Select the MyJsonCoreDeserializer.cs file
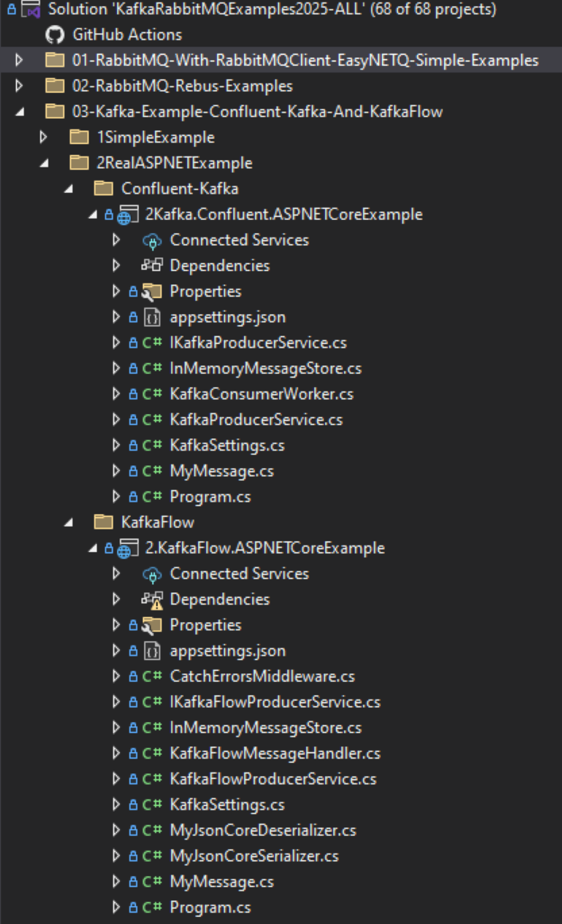Image resolution: width=562 pixels, height=924 pixels. point(263,831)
